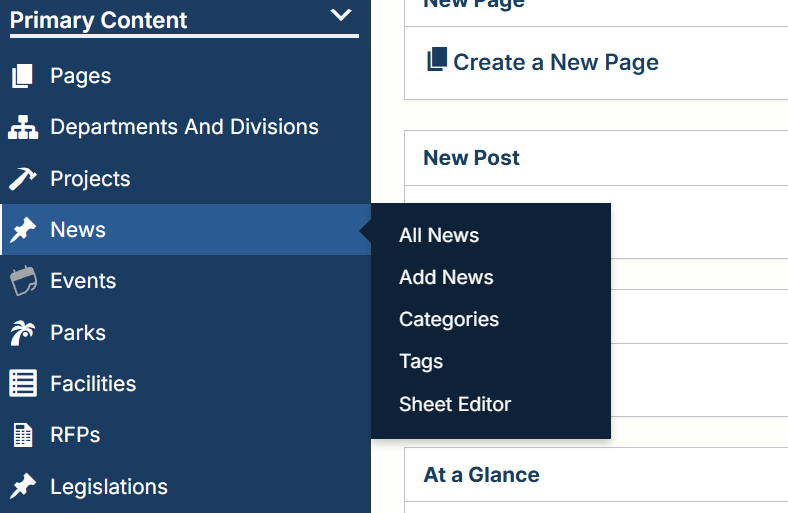This screenshot has width=788, height=513.
Task: Open Legislations in the sidebar
Action: click(x=109, y=487)
